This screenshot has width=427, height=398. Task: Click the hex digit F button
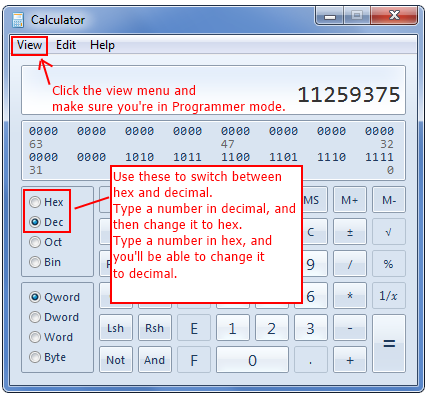pyautogui.click(x=194, y=360)
